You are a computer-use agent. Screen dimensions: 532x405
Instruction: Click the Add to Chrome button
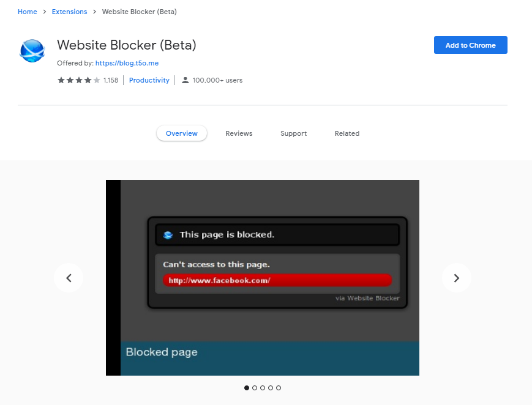471,45
